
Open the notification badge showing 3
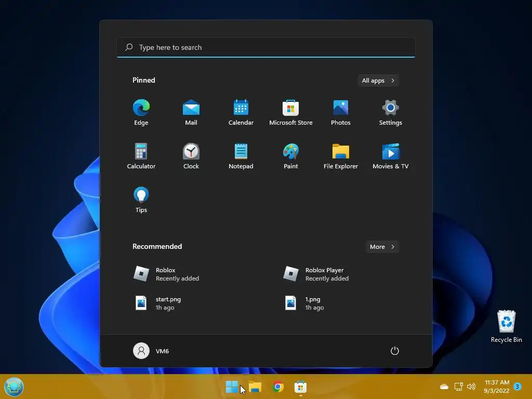517,386
